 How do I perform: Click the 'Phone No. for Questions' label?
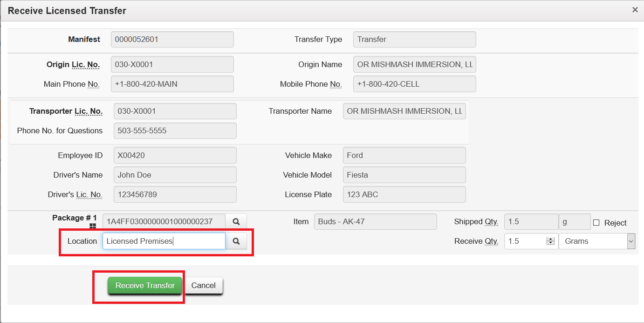pyautogui.click(x=60, y=131)
